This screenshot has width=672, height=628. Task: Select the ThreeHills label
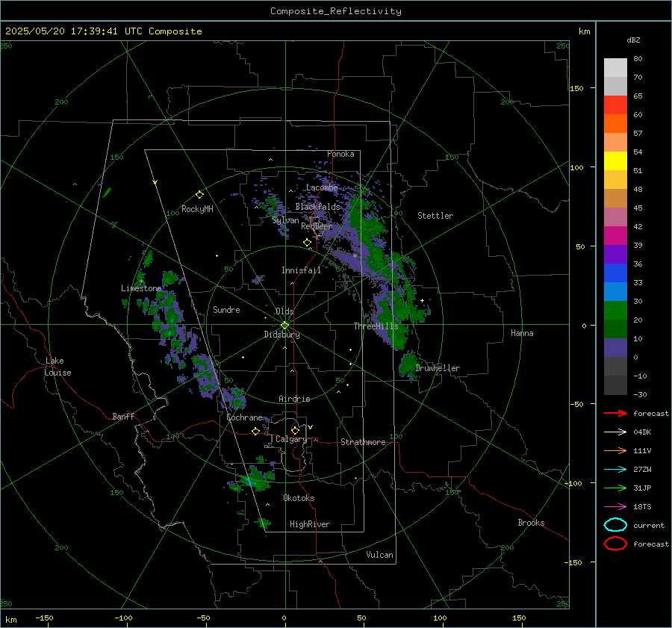(376, 326)
